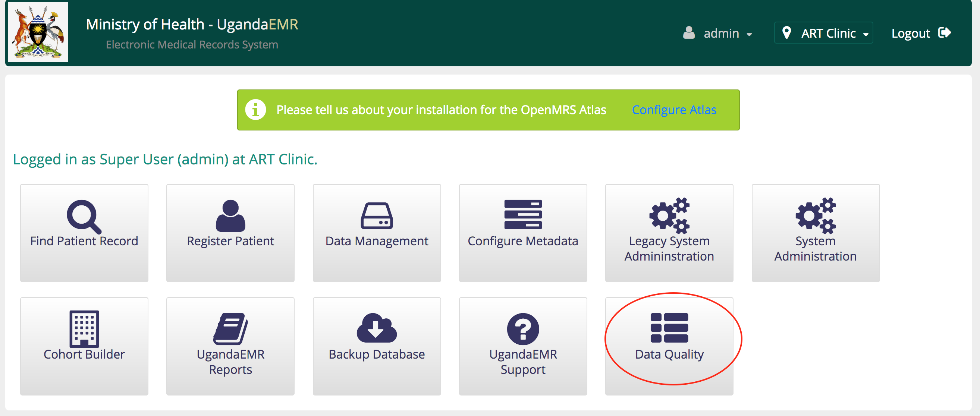The image size is (980, 416).
Task: Click the Uganda coat of arms logo
Action: click(x=38, y=32)
